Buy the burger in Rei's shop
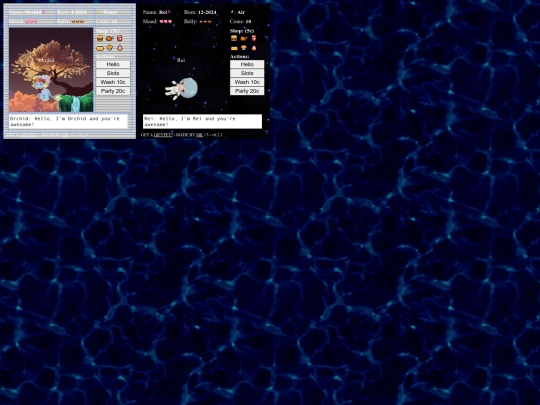 coord(234,38)
